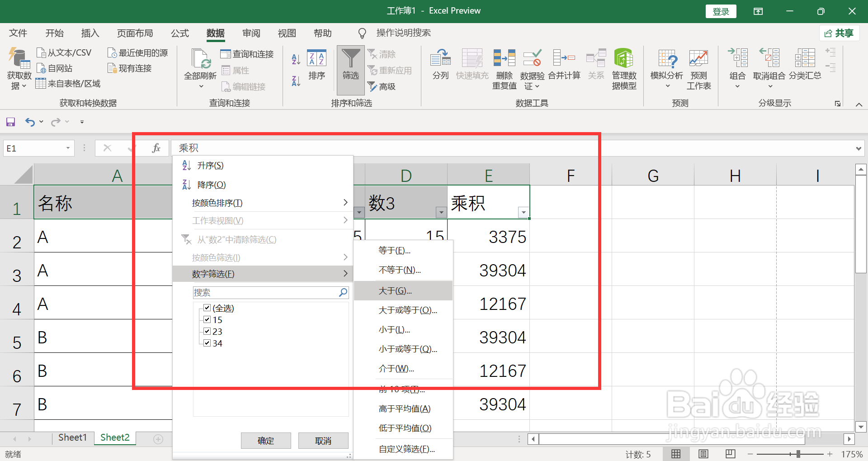This screenshot has height=461, width=868.
Task: Choose 大于(G) from number filters menu
Action: [396, 290]
